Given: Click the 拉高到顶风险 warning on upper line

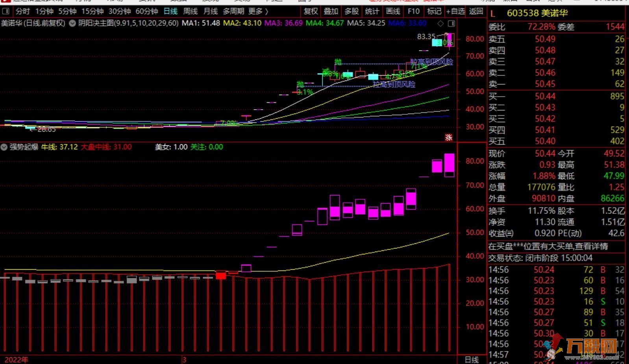Looking at the screenshot, I should pos(432,62).
